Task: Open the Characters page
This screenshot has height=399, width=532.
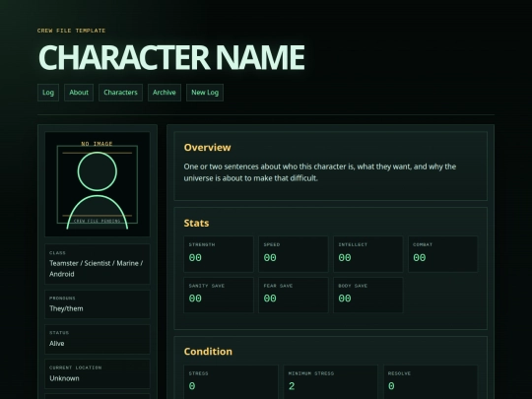Action: point(120,93)
